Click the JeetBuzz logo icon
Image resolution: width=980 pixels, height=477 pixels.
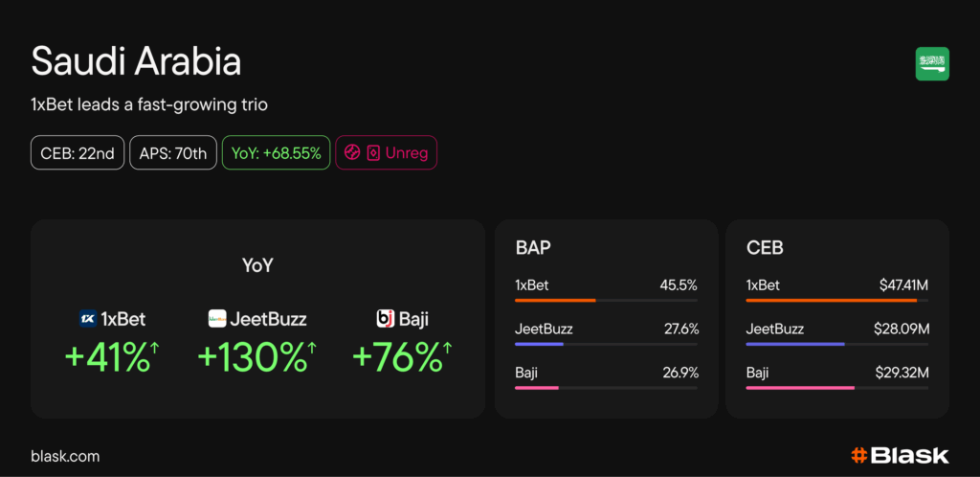pyautogui.click(x=217, y=318)
